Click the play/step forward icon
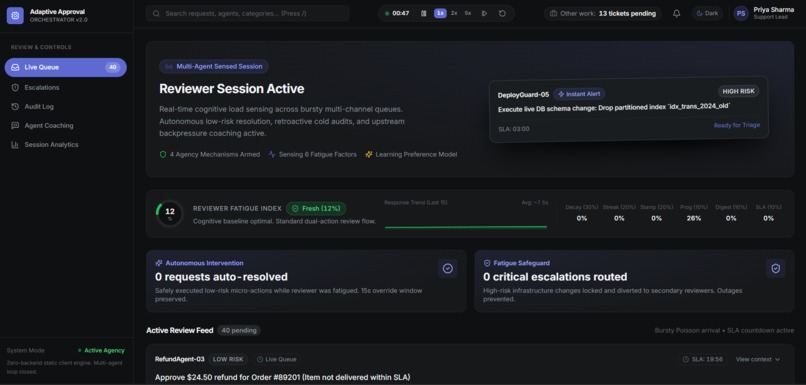Viewport: 806px width, 385px height. coord(484,13)
